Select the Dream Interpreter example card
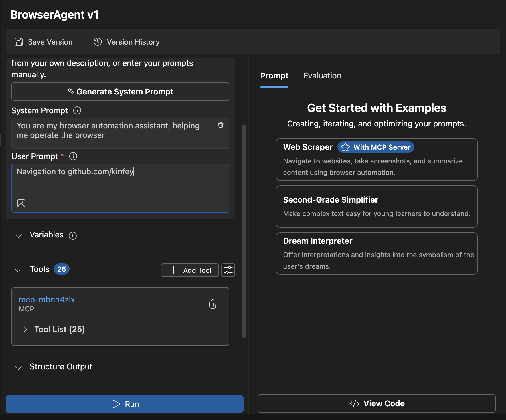Viewport: 506px width, 420px height. click(377, 253)
